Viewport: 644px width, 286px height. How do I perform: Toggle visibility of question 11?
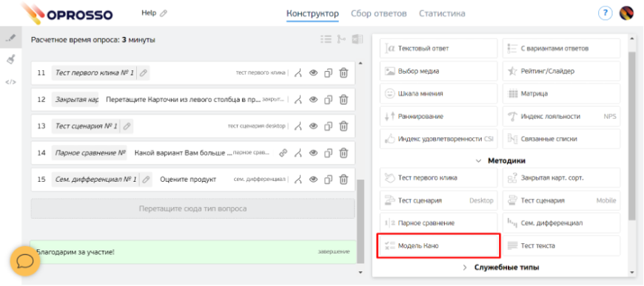pos(314,73)
